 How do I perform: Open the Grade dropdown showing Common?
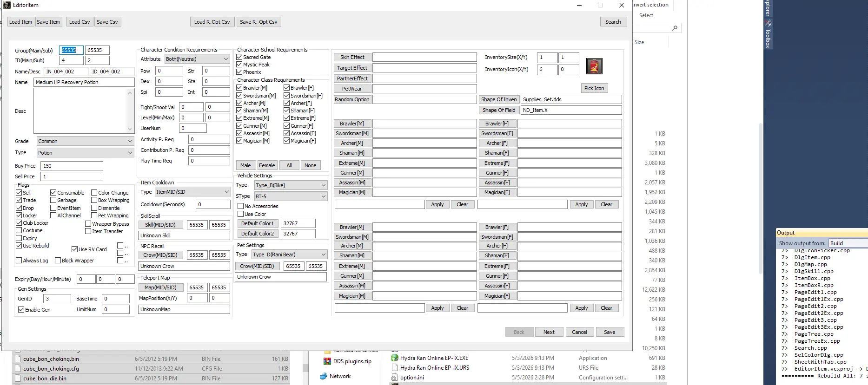pyautogui.click(x=85, y=141)
